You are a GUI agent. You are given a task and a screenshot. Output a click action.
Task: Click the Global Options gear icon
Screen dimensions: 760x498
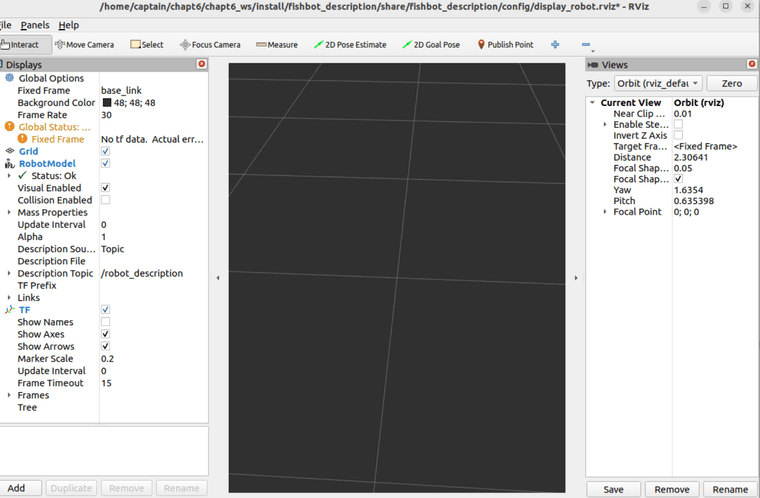tap(9, 78)
